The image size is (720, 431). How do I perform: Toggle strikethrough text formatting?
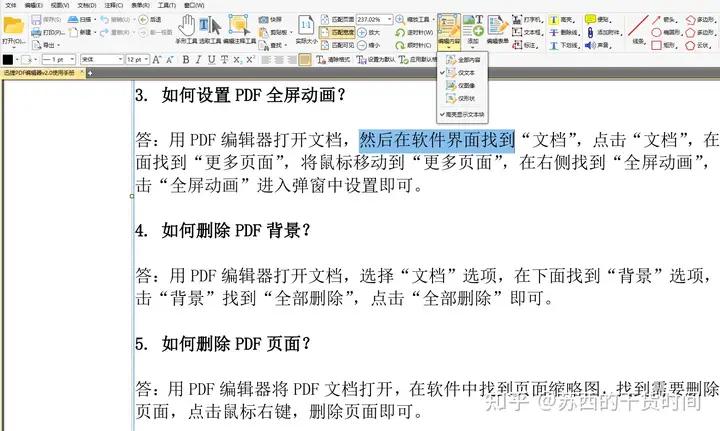click(224, 60)
